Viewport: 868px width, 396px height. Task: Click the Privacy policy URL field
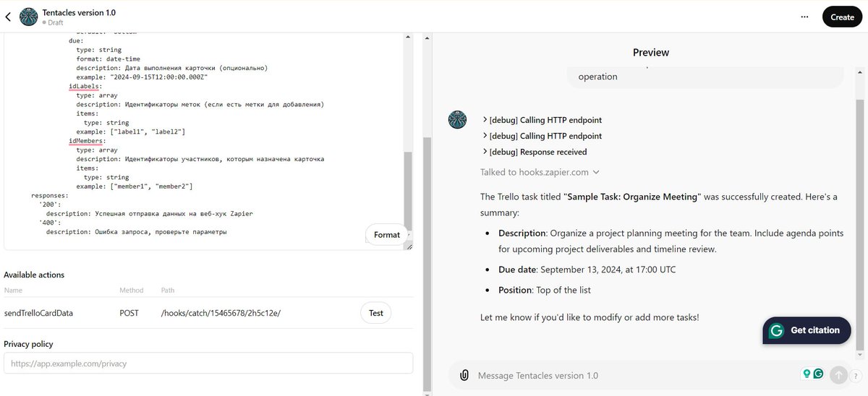[208, 363]
